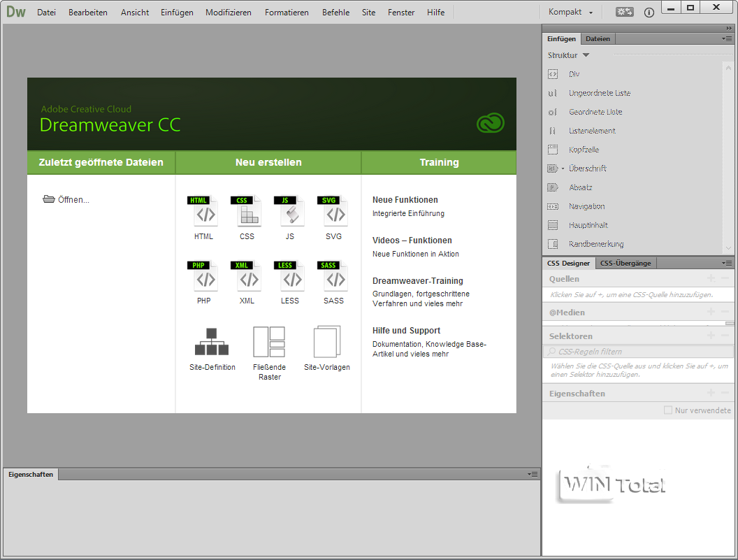738x560 pixels.
Task: Create a new HTML file icon
Action: click(204, 212)
